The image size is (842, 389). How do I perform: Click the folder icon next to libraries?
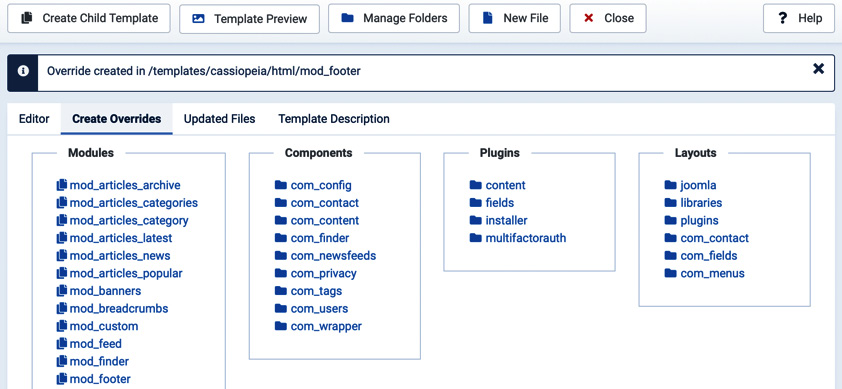pyautogui.click(x=670, y=203)
